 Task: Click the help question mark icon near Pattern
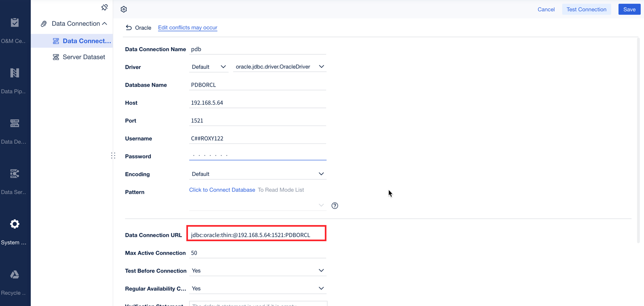tap(334, 206)
